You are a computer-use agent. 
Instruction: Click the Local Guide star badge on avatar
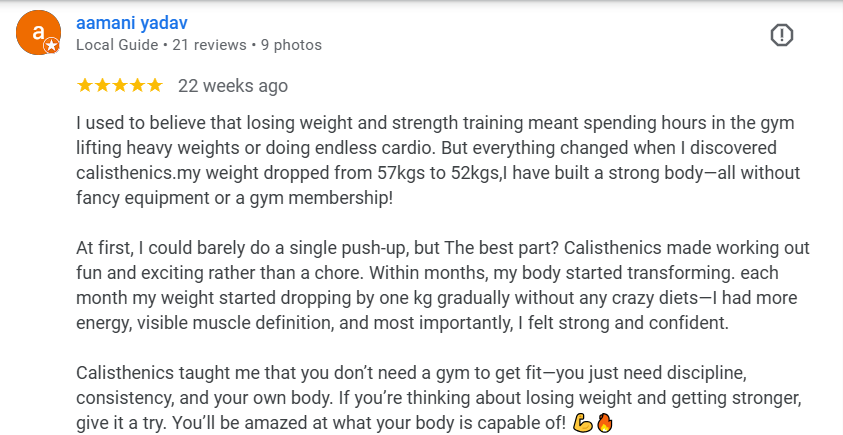click(x=51, y=47)
